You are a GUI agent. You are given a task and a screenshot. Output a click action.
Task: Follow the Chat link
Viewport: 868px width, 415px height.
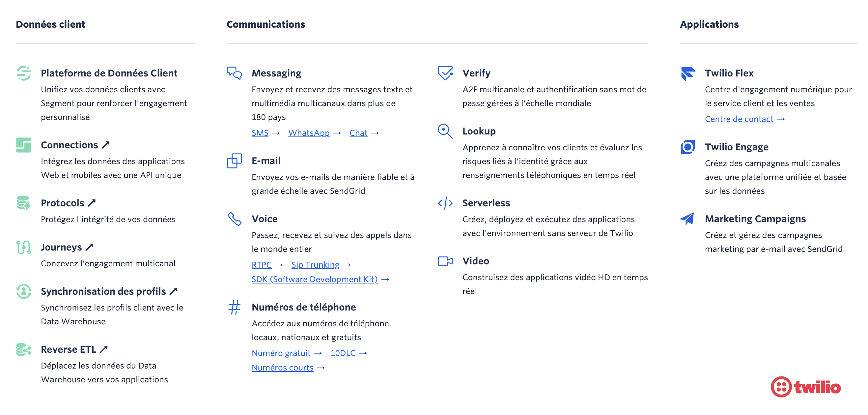(x=358, y=133)
